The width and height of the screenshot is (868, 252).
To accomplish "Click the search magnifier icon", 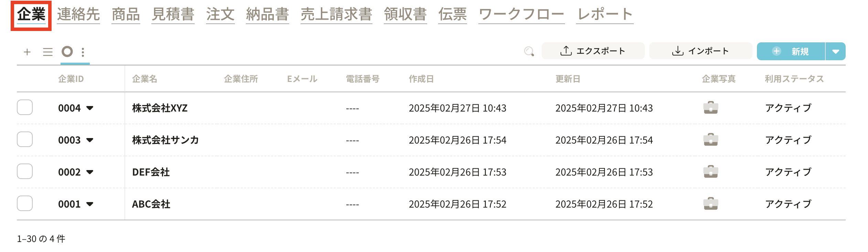I will pos(529,52).
